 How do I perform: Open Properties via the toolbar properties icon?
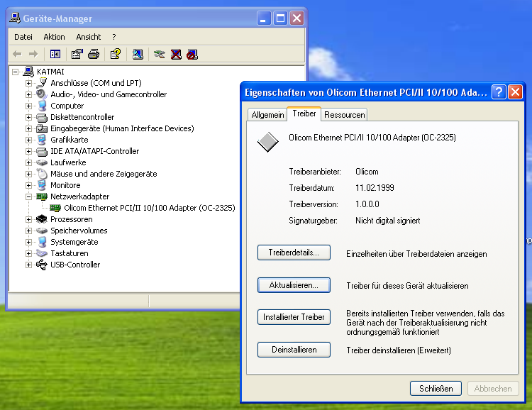[77, 54]
